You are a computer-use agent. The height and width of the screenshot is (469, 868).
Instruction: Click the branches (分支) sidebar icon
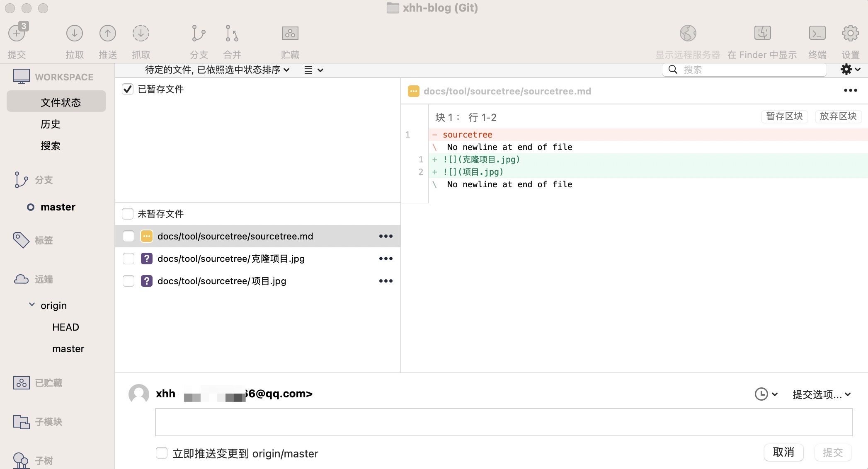pyautogui.click(x=21, y=180)
